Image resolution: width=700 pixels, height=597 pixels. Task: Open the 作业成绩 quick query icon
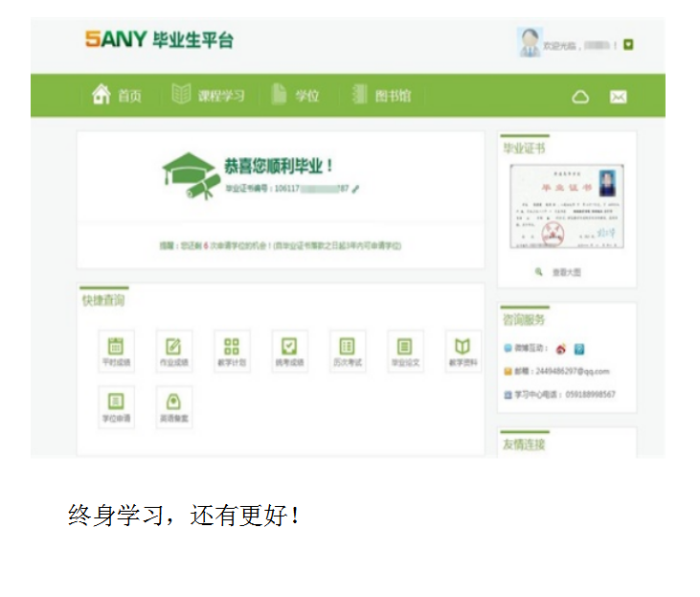(173, 347)
